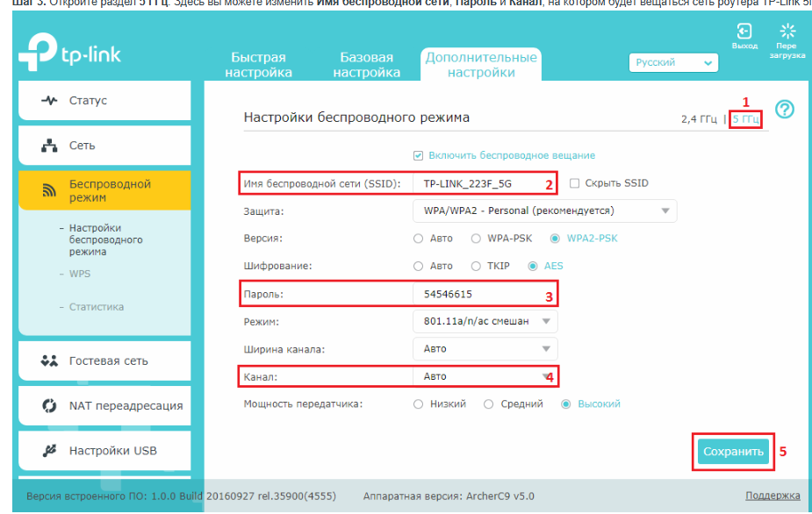Image resolution: width=812 pixels, height=514 pixels.
Task: Switch to the 2,4 ГГц band link
Action: (699, 119)
